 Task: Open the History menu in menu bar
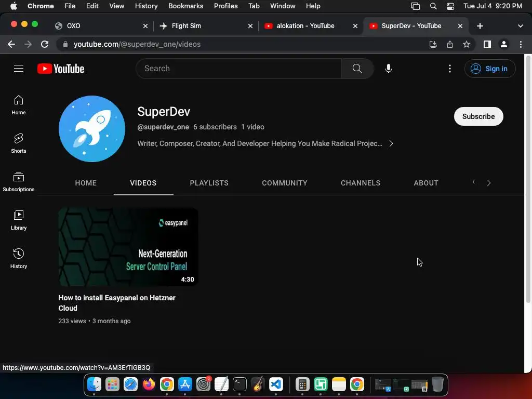tap(146, 6)
